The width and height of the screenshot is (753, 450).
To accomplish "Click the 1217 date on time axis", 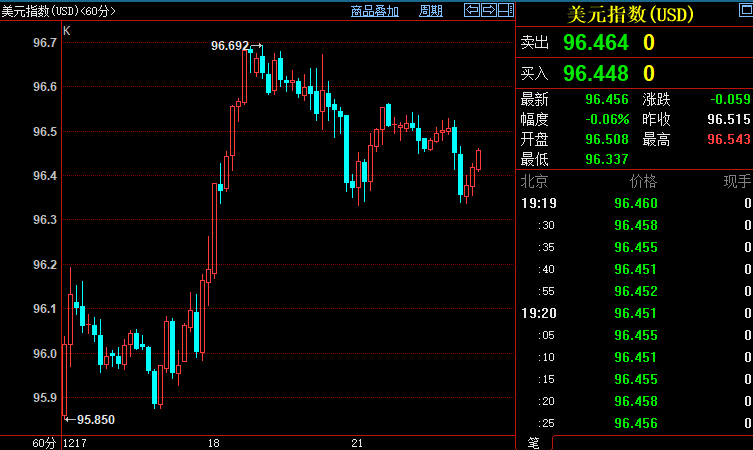I will pos(76,442).
